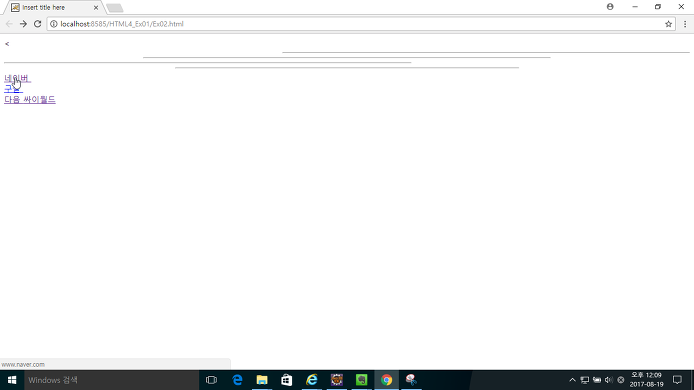Viewport: 694px width, 390px height.
Task: Open battery status tray icon
Action: pyautogui.click(x=597, y=380)
